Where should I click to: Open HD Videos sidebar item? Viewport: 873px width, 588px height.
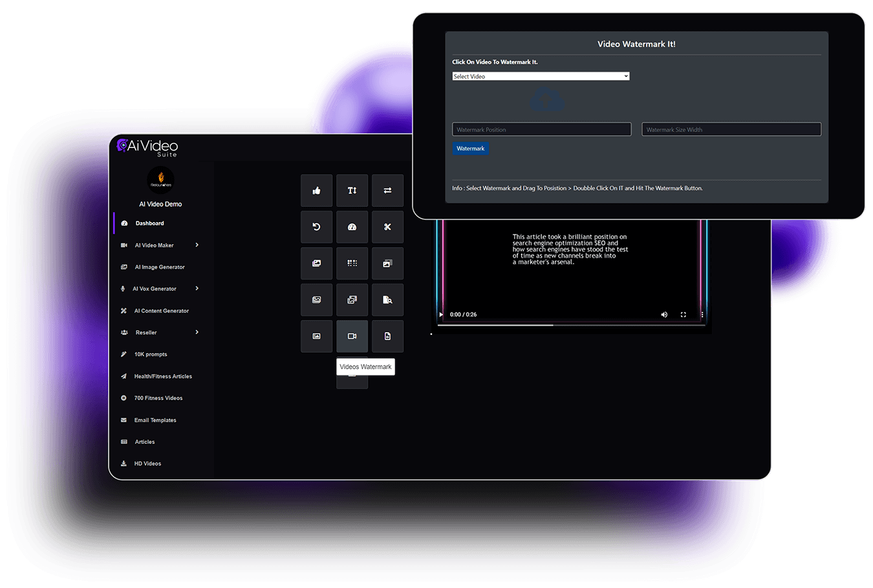click(x=147, y=463)
